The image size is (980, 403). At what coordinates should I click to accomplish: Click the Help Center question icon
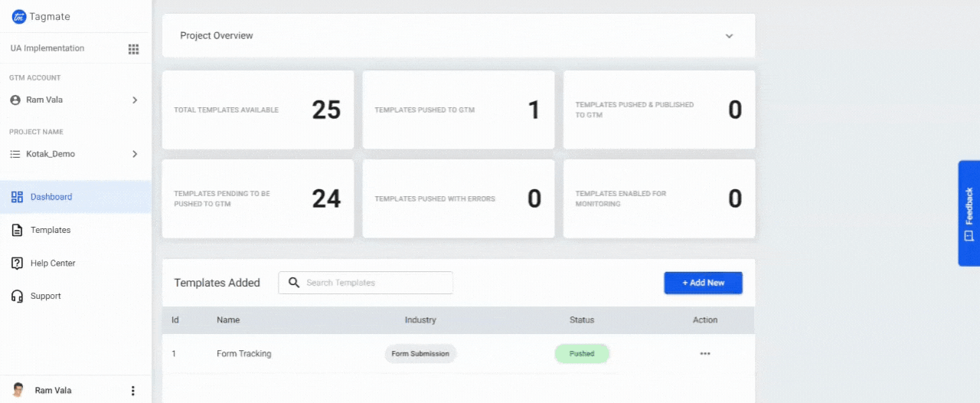click(x=17, y=263)
